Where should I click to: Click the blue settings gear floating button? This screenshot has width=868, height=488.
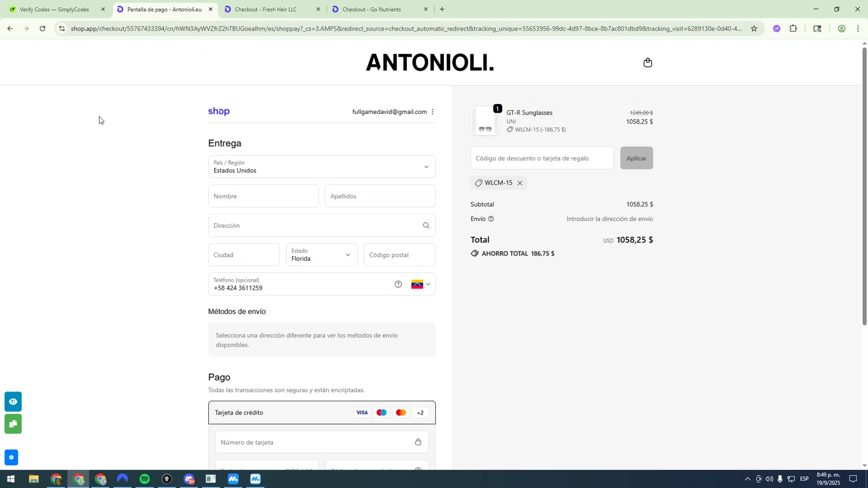click(11, 457)
